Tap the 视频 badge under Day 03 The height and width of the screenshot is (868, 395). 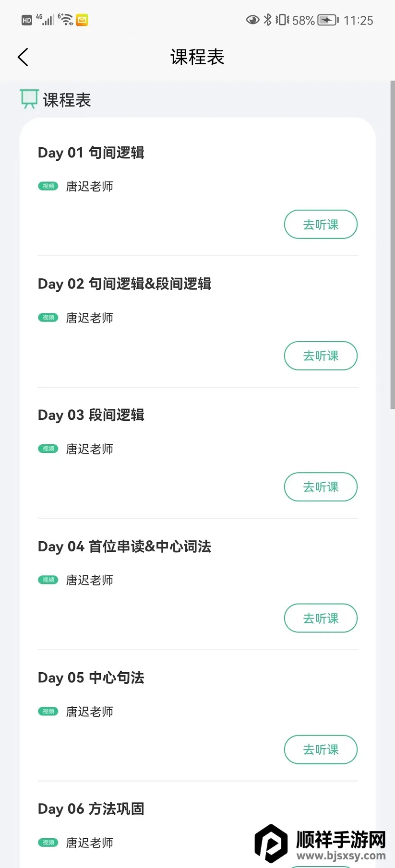pos(48,449)
